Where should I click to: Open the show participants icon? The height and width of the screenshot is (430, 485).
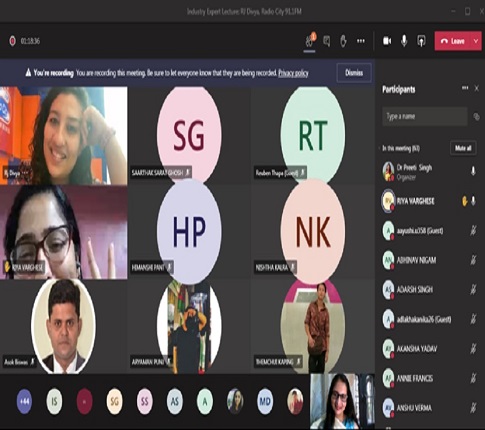click(310, 41)
